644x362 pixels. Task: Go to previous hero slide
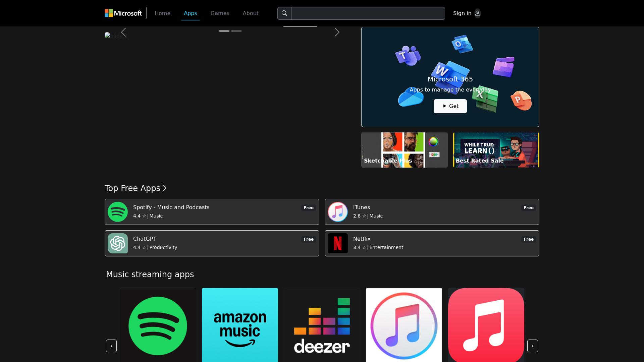pyautogui.click(x=123, y=32)
